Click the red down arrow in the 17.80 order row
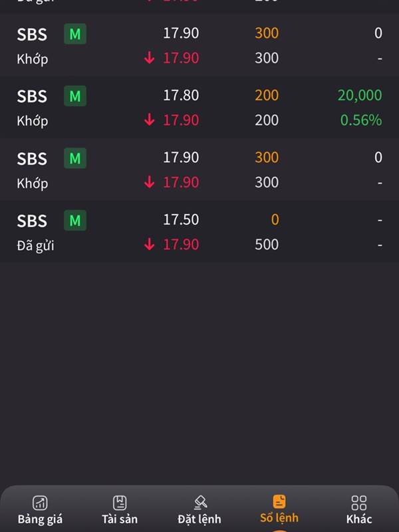 pyautogui.click(x=149, y=120)
